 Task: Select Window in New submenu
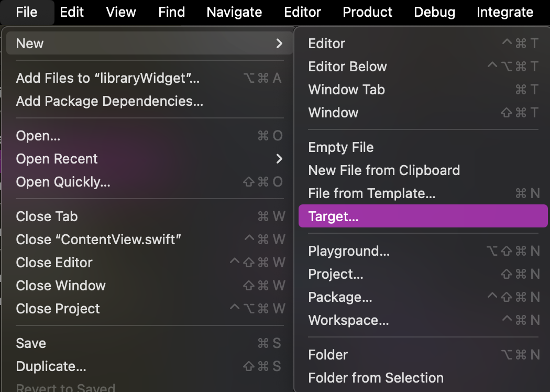coord(423,112)
